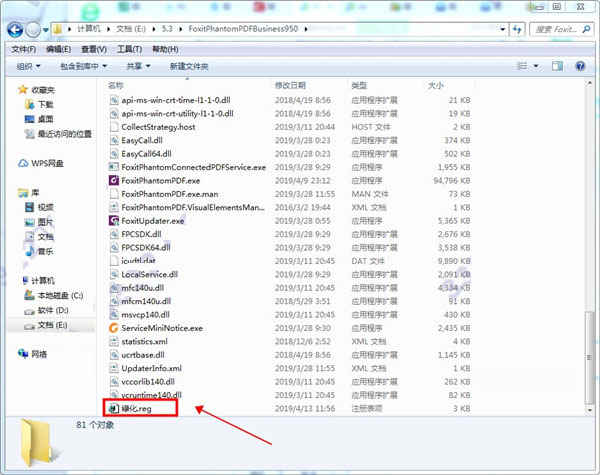Select the FoxitPhantomConnectedPDFService.exe icon
The height and width of the screenshot is (475, 600).
click(x=114, y=167)
